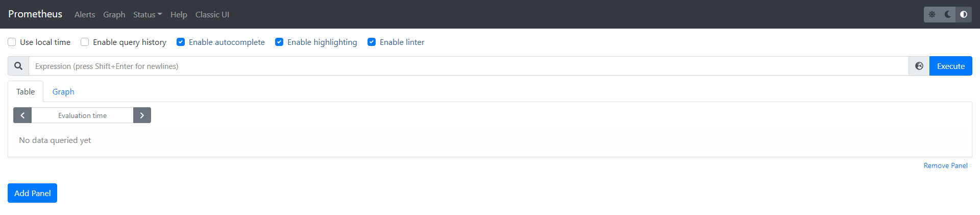
Task: Click the magnifier search icon
Action: tap(18, 66)
